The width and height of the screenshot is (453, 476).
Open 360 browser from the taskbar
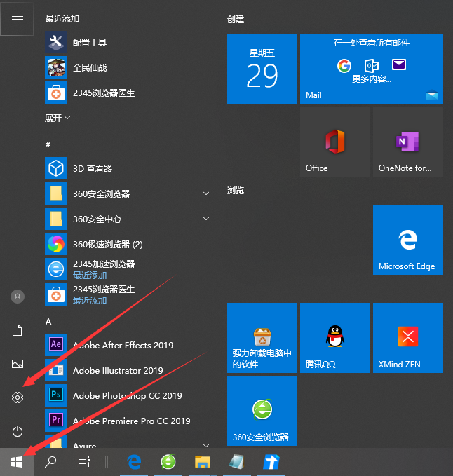(168, 462)
